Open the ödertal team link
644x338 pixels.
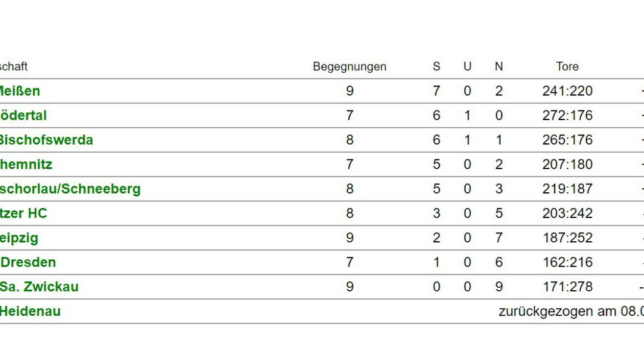click(23, 115)
